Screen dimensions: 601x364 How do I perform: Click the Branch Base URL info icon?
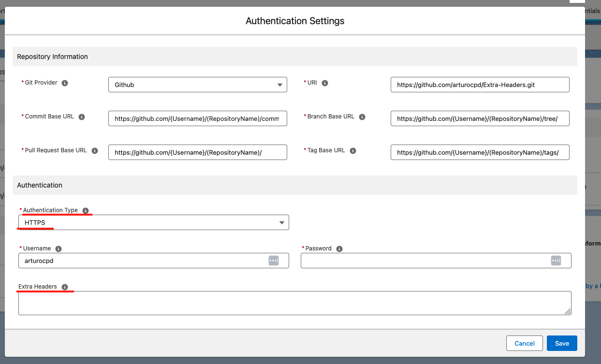click(362, 117)
